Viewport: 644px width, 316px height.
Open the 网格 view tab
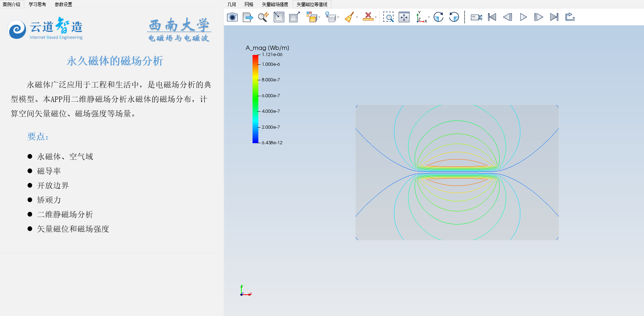coord(249,4)
